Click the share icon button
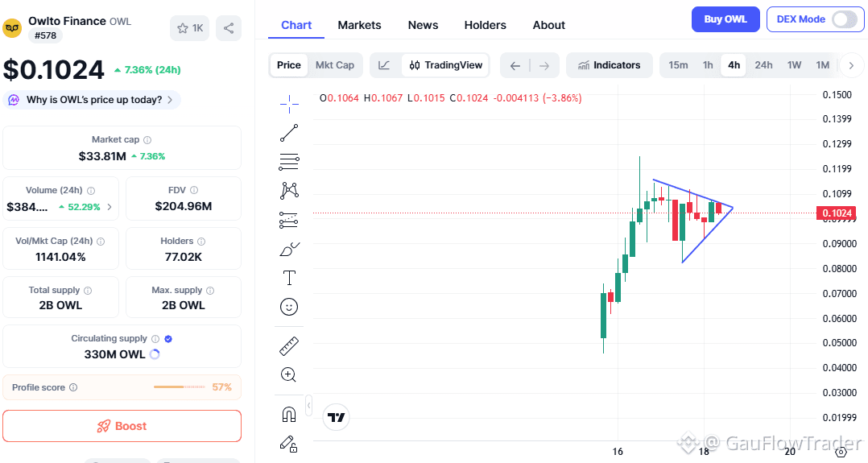This screenshot has height=463, width=868. tap(229, 28)
